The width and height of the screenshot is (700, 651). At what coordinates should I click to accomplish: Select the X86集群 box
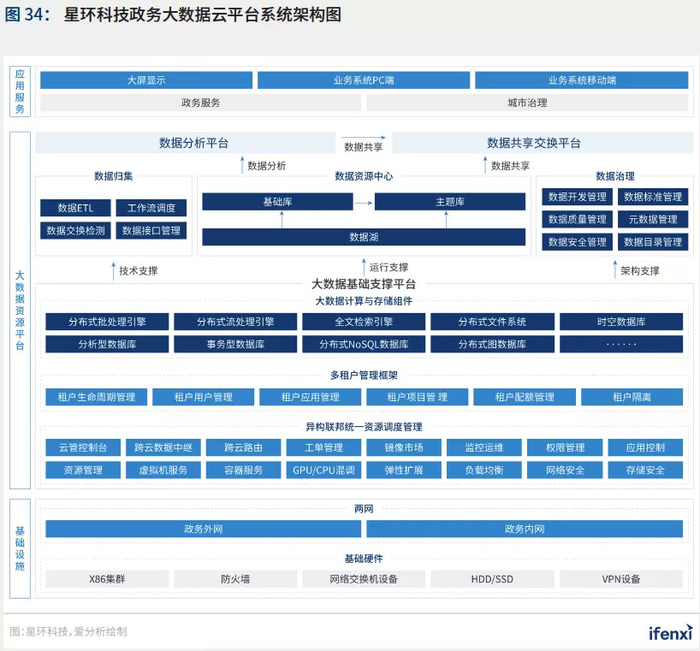pos(107,579)
